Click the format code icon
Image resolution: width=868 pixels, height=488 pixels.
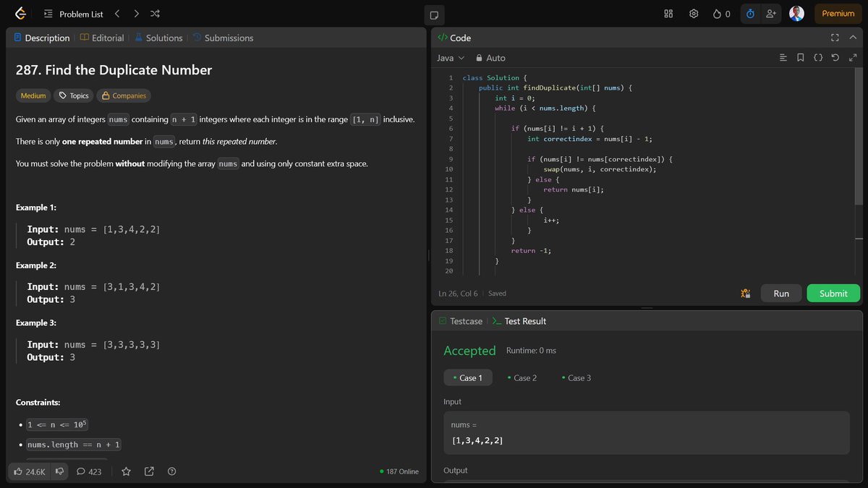coord(783,58)
